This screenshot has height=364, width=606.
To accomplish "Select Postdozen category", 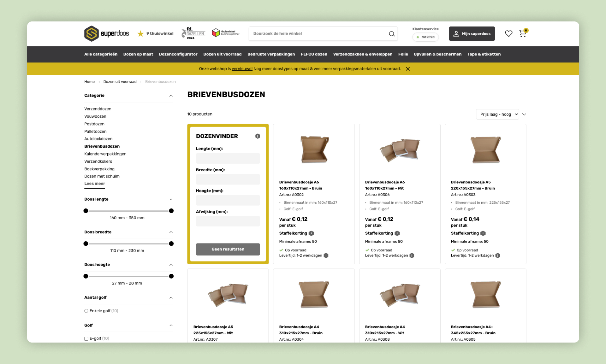I will point(94,124).
